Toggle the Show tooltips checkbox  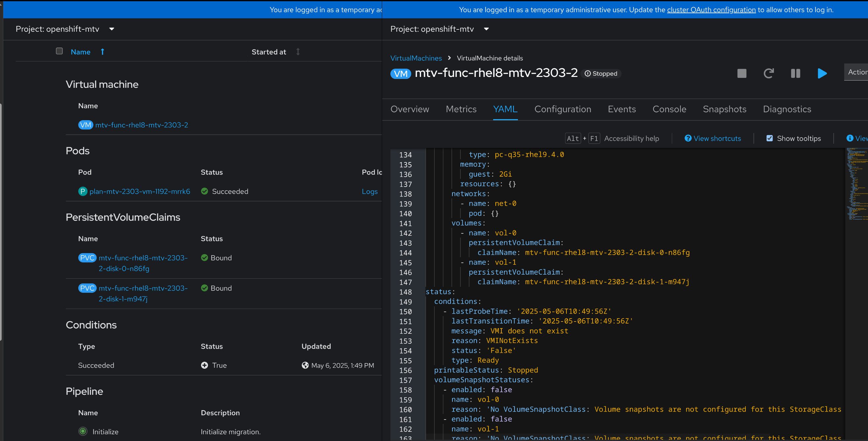769,138
